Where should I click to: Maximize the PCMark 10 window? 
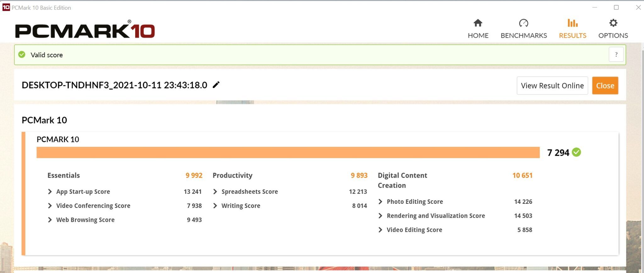coord(616,7)
